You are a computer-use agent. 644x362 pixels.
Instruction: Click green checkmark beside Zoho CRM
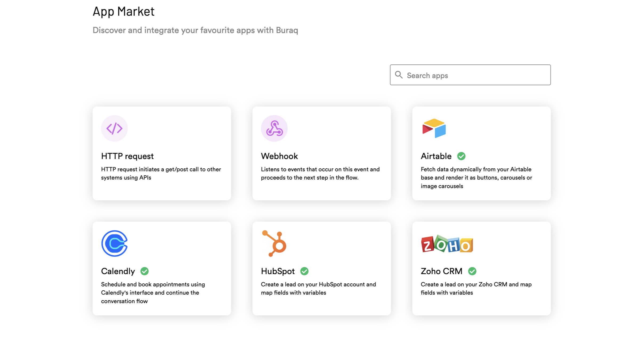pos(472,271)
